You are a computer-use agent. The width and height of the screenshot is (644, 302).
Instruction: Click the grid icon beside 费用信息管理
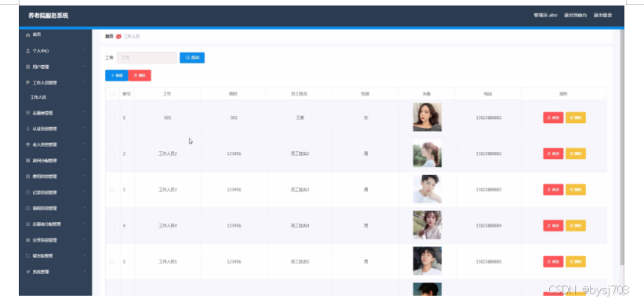click(x=28, y=176)
